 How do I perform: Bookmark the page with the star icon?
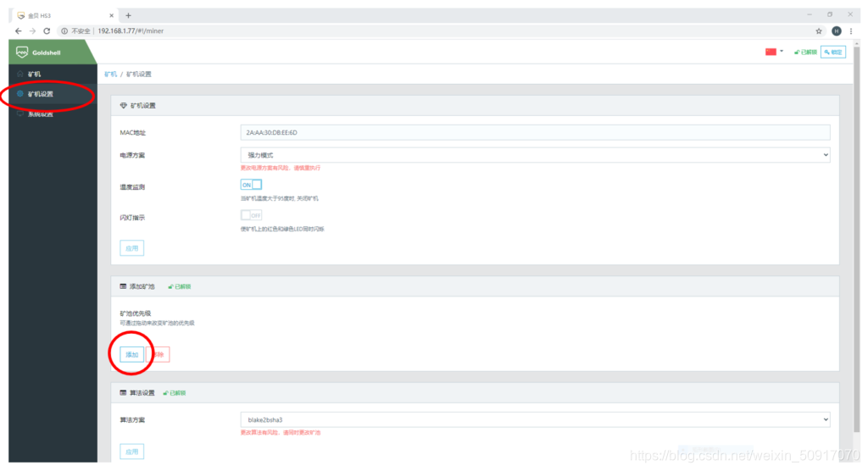pos(819,31)
